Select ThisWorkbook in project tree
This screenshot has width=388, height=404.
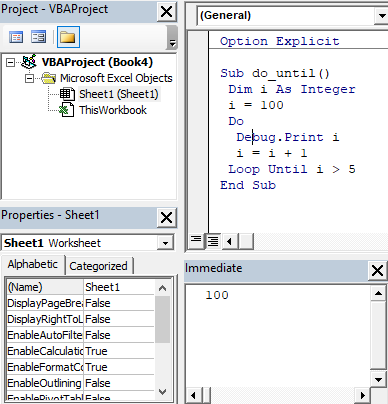[113, 110]
